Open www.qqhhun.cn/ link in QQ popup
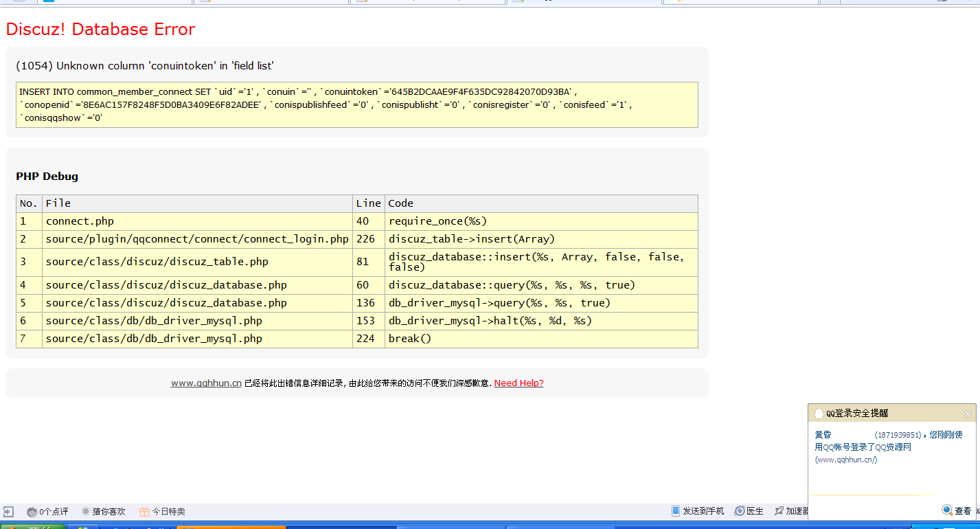 coord(846,460)
